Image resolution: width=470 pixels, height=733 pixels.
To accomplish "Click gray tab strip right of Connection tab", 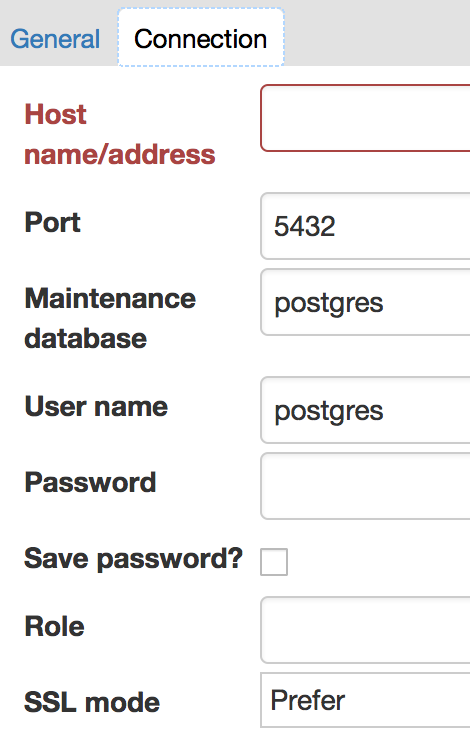I will click(x=377, y=33).
